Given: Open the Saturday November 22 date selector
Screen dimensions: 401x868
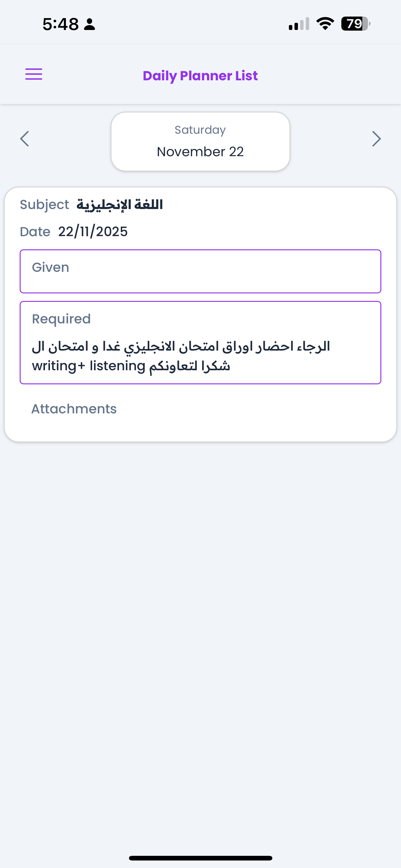Looking at the screenshot, I should [x=200, y=142].
